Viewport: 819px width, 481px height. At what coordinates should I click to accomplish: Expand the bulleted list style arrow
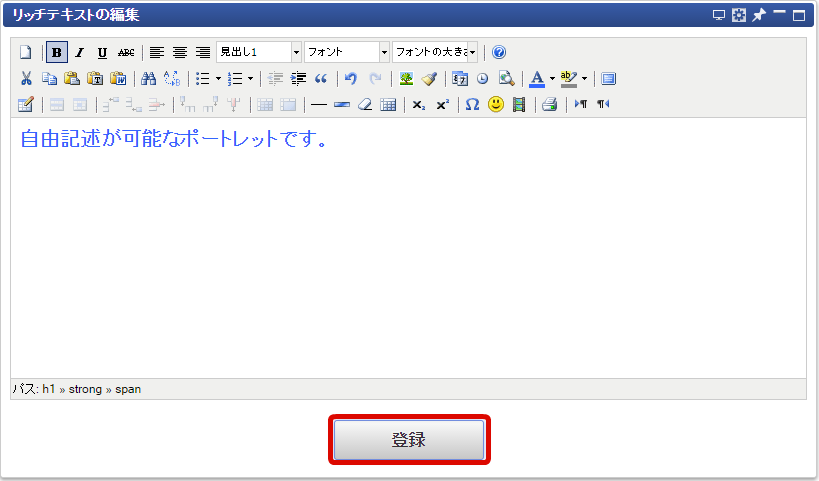[218, 78]
